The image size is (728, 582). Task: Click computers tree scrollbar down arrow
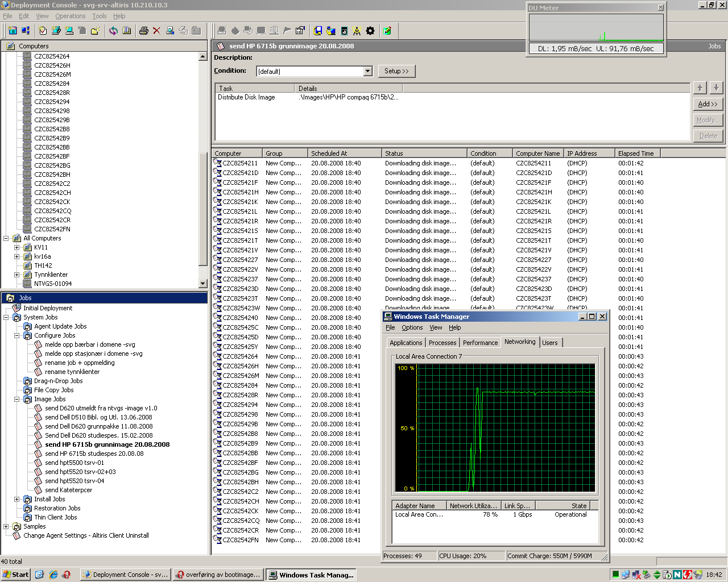point(203,283)
